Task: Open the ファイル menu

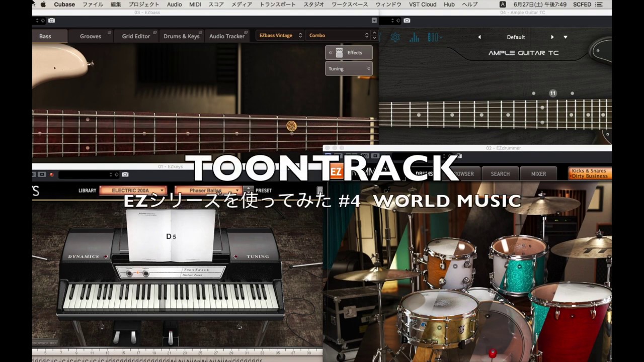Action: click(x=93, y=5)
